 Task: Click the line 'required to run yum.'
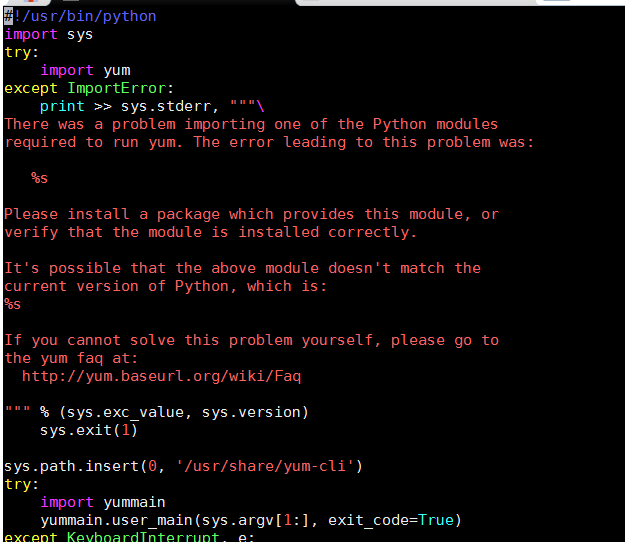(94, 142)
